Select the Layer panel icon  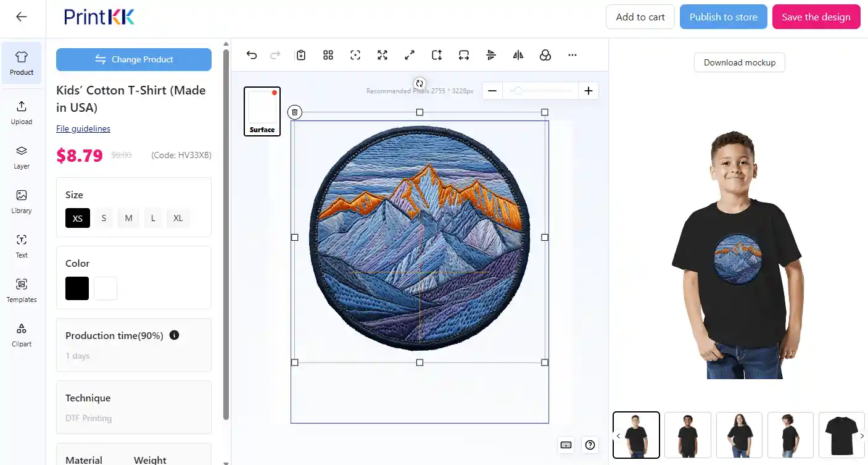(22, 157)
